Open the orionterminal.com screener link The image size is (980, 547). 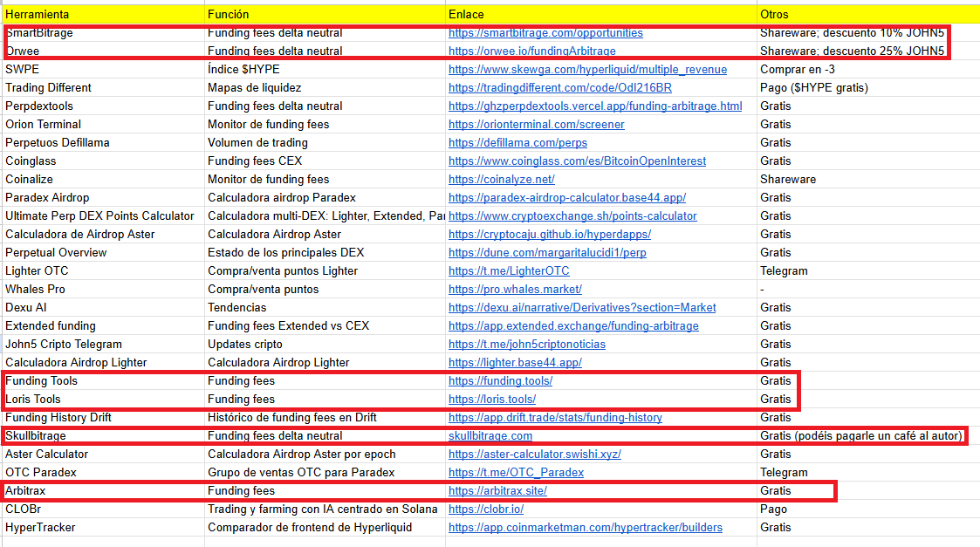click(x=536, y=125)
